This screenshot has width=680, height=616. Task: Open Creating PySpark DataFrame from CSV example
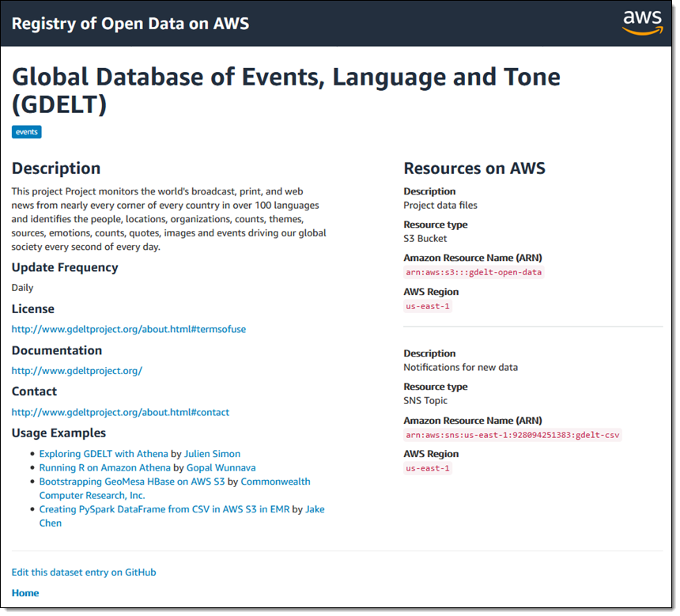click(164, 509)
